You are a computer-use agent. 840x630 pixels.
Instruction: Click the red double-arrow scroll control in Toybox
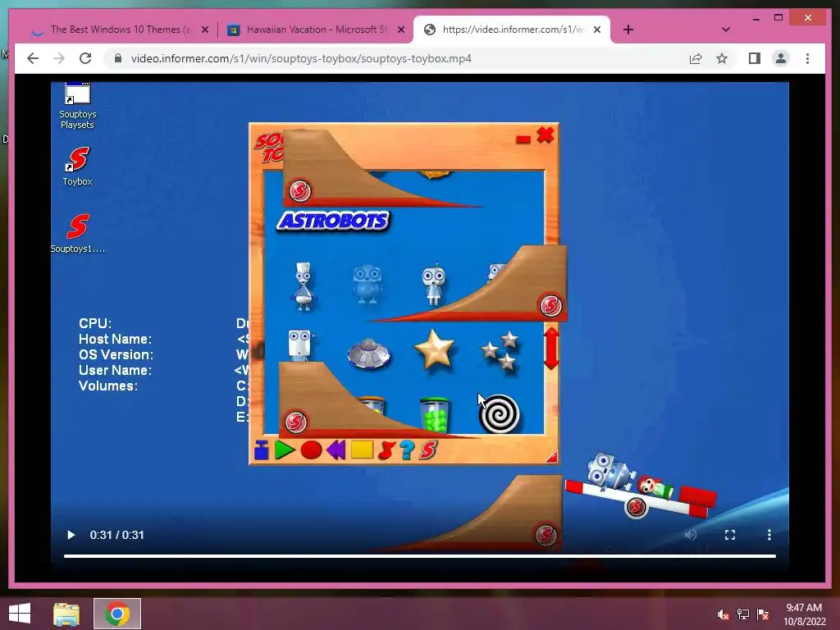[x=551, y=349]
